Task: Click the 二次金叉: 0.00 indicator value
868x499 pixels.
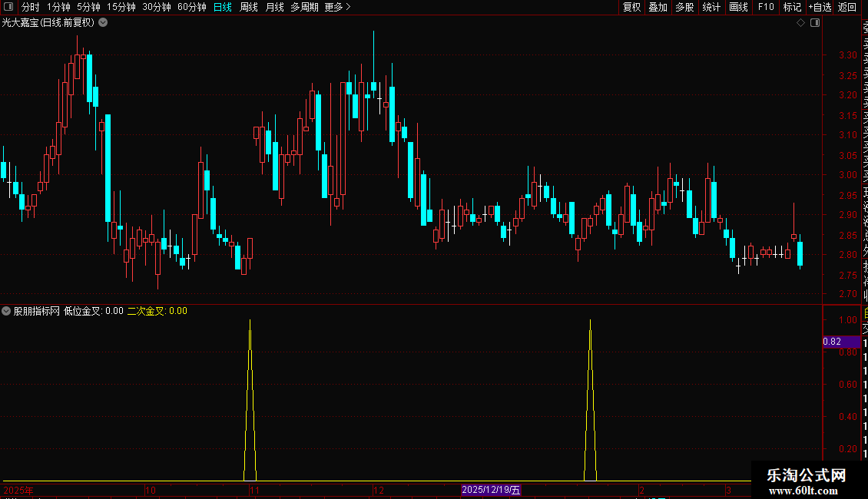Action: (x=157, y=311)
